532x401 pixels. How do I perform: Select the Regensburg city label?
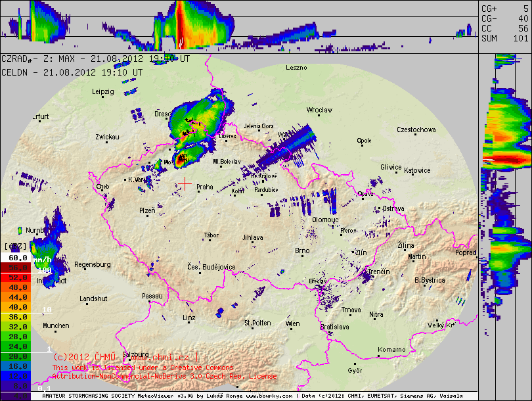[x=93, y=264]
